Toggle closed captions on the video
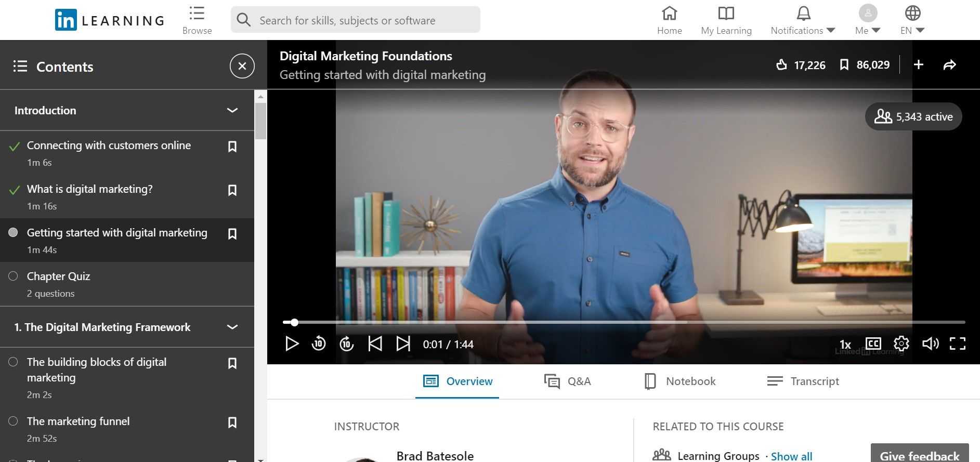980x462 pixels. (x=873, y=344)
